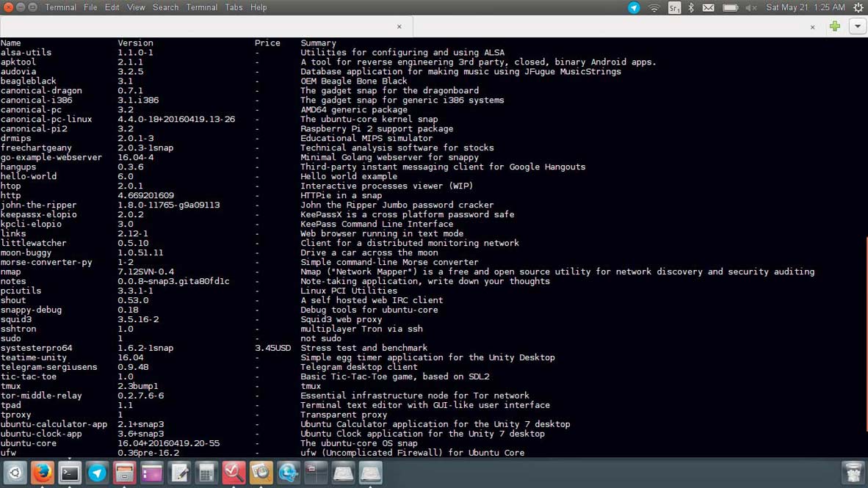Open the battery indicator menu
Screen dimensions: 868x488
[731, 8]
